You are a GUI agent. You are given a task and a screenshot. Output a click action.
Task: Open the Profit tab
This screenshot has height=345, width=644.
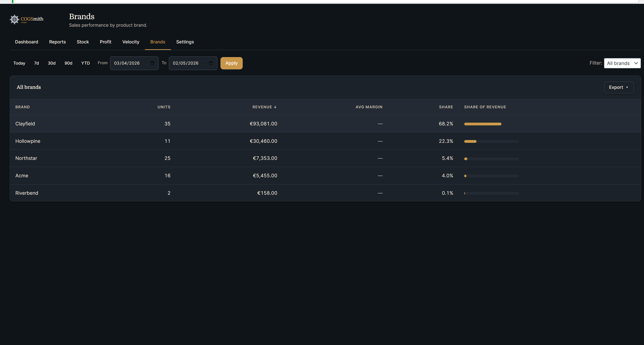[x=105, y=42]
